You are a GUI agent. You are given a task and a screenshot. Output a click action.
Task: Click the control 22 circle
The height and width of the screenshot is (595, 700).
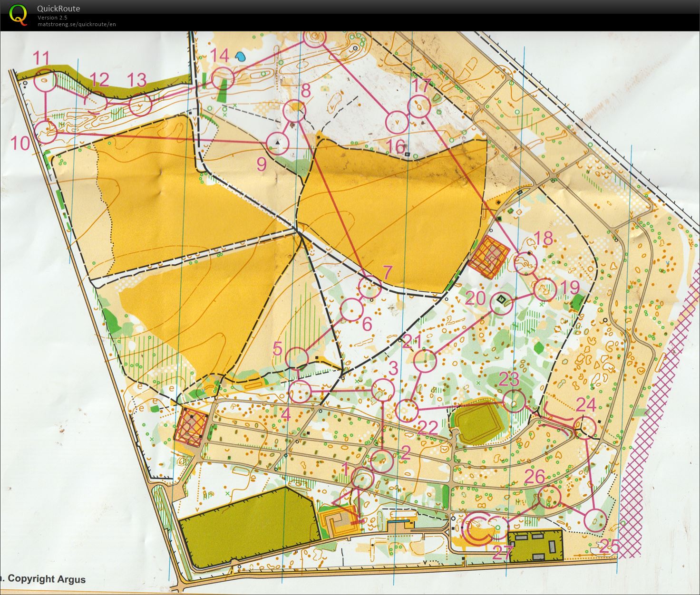tap(407, 410)
